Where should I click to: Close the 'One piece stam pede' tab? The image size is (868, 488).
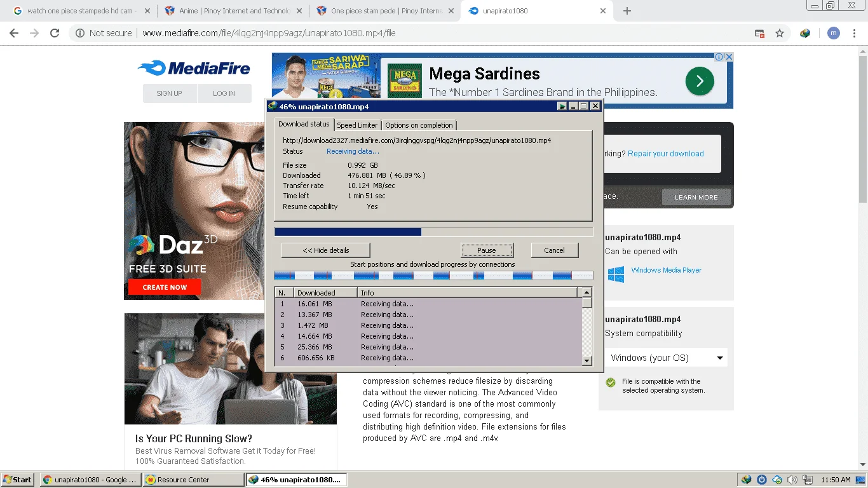(451, 11)
